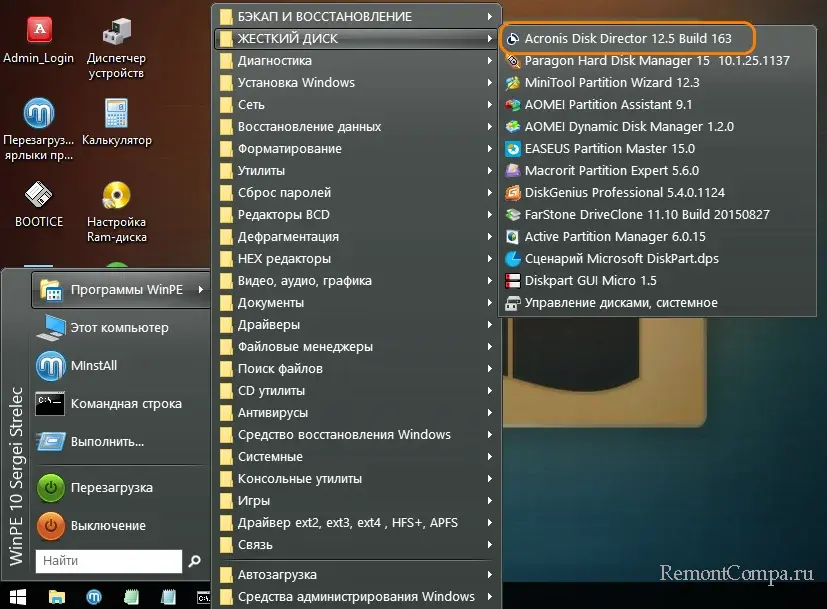Image resolution: width=827 pixels, height=609 pixels.
Task: Click the Macrorit Partition Expert icon
Action: coord(513,171)
